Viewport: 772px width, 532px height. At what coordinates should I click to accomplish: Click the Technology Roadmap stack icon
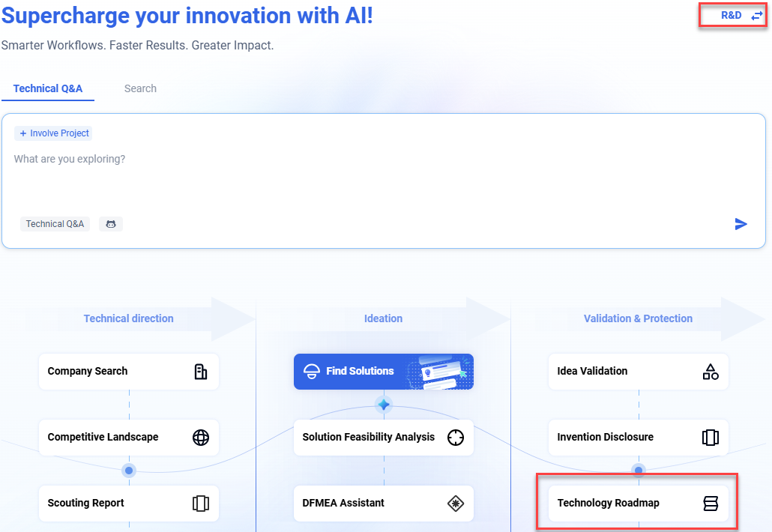point(710,504)
